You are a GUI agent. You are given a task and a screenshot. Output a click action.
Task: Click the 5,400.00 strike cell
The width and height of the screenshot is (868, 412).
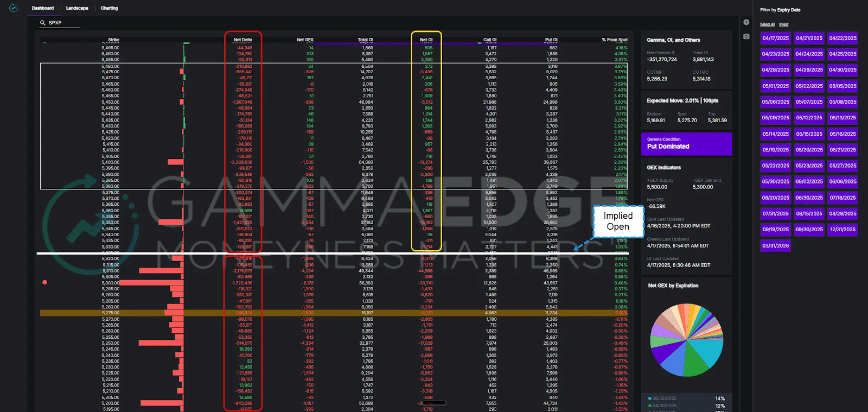tap(111, 162)
